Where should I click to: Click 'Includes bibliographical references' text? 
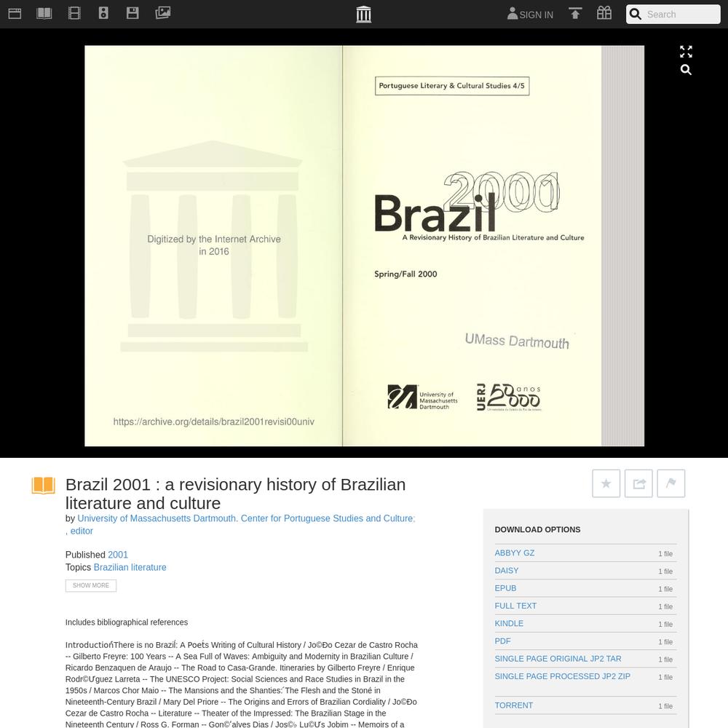(127, 622)
